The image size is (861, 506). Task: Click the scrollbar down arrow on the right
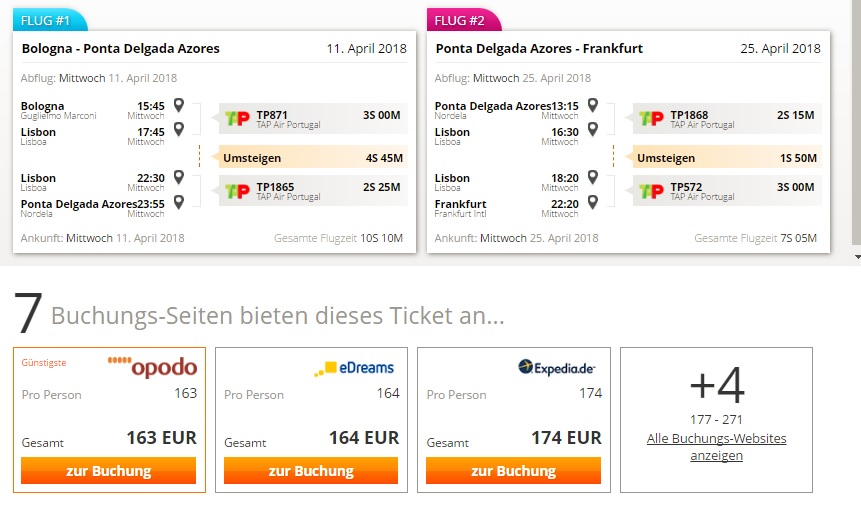click(857, 257)
